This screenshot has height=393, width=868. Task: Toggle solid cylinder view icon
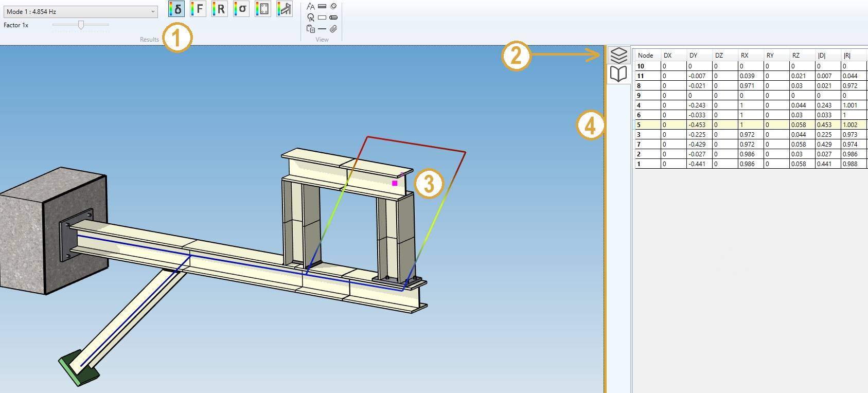pos(333,17)
